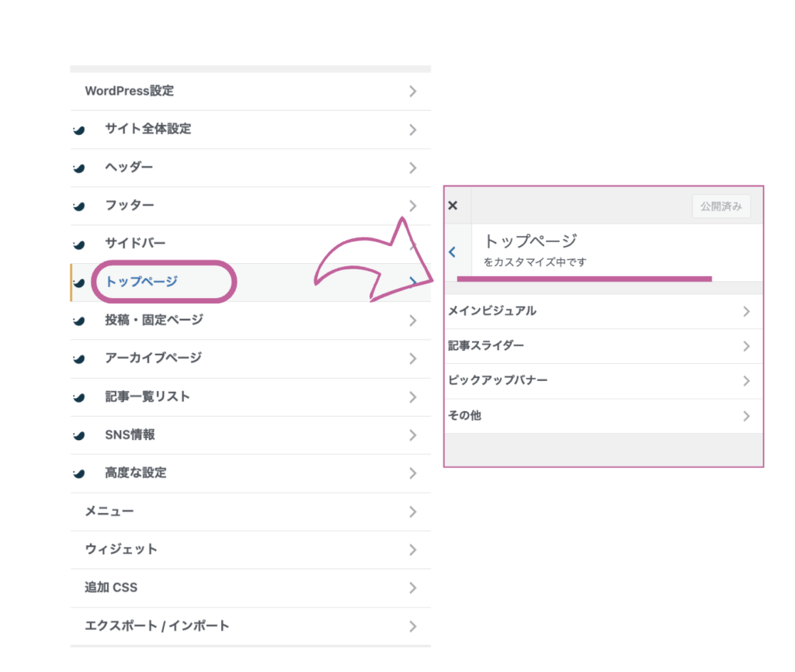Click the swan icon next to ヘッダー
The height and width of the screenshot is (672, 795).
(x=78, y=168)
